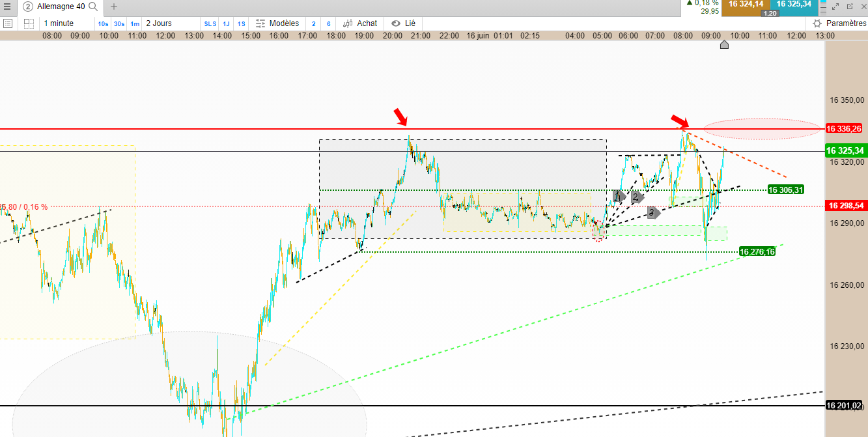Detach the chart into separate window
The image size is (868, 437).
click(x=850, y=7)
